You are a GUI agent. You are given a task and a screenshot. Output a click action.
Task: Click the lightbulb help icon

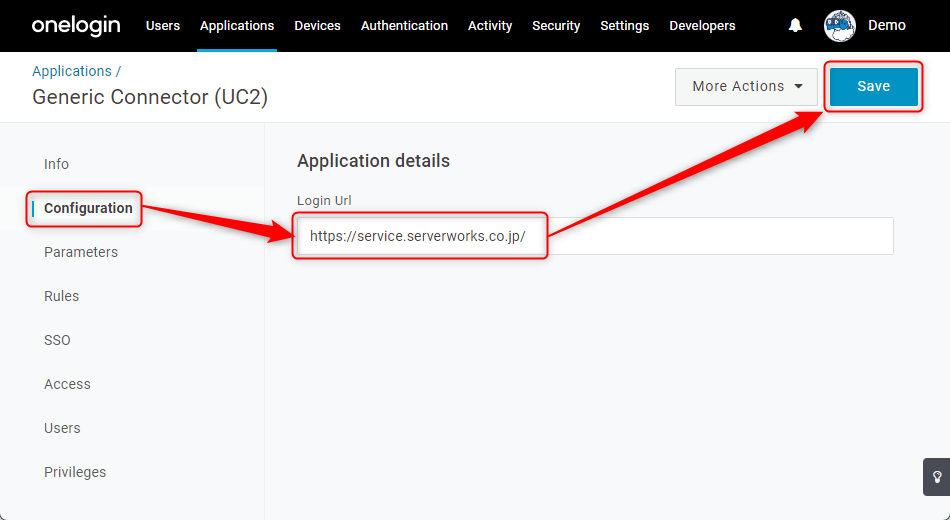937,477
